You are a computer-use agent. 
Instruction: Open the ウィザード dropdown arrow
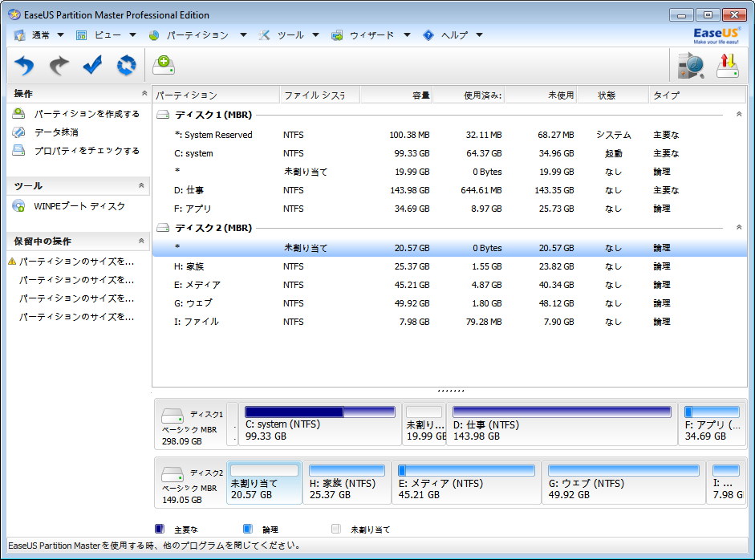(x=407, y=35)
